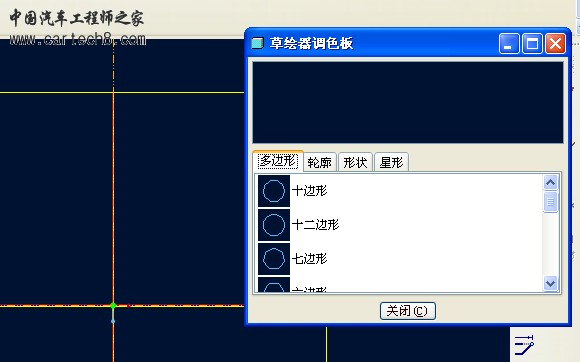Click the shape list scrollbar thumb
Image resolution: width=580 pixels, height=362 pixels.
tap(550, 202)
